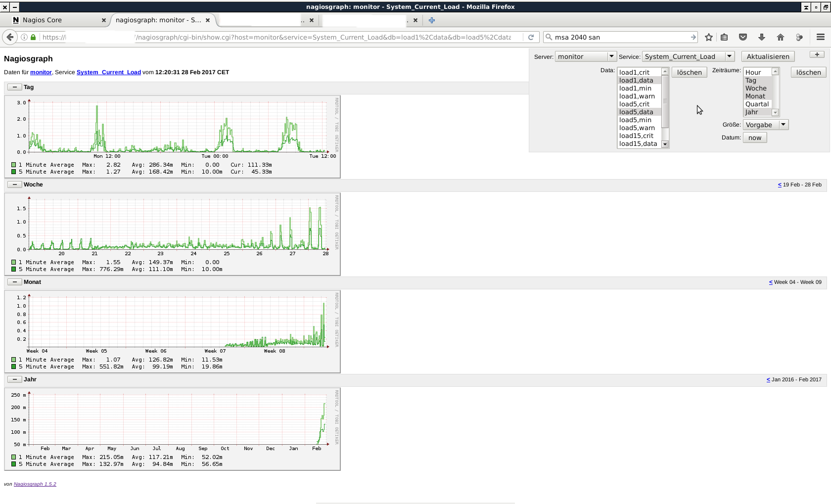Open the Service dropdown System_Current_Load

click(x=688, y=56)
